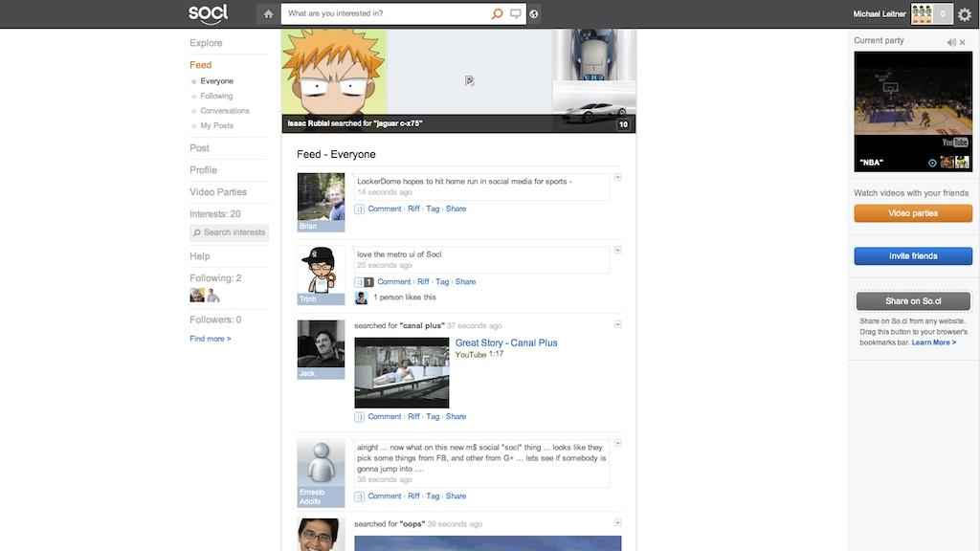This screenshot has width=980, height=551.
Task: Open the Find more link under Followers
Action: point(210,339)
